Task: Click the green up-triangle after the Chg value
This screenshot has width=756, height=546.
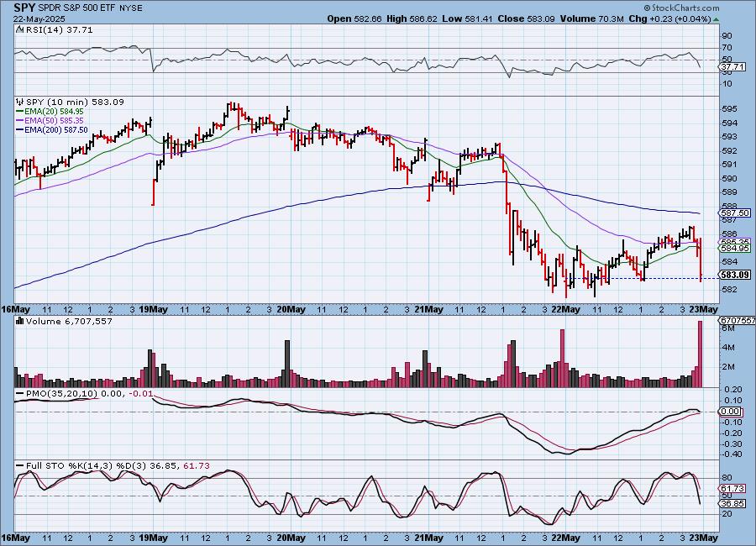Action: pyautogui.click(x=716, y=19)
